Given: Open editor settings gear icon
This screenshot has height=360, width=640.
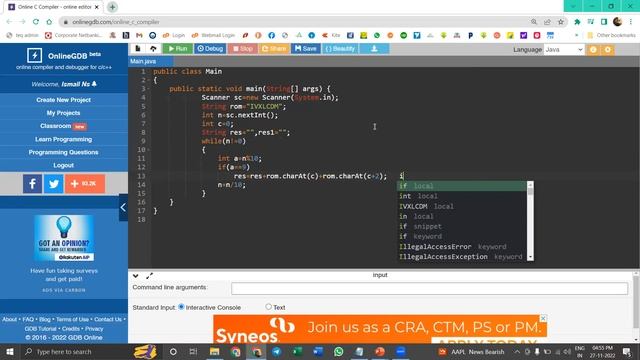Looking at the screenshot, I should point(607,49).
